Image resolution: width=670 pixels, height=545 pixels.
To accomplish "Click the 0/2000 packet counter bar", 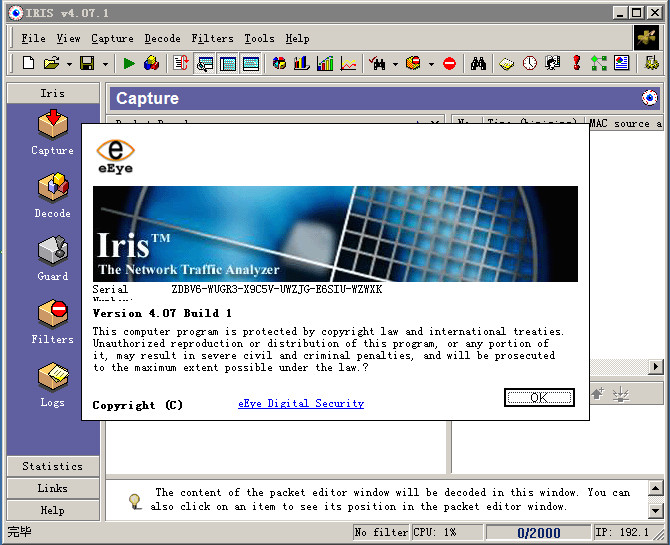I will point(538,533).
